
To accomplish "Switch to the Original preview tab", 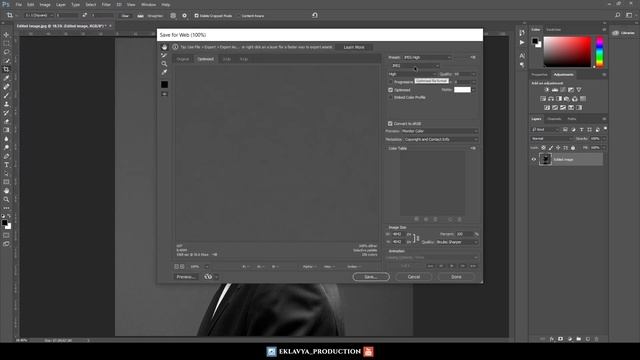I will pyautogui.click(x=182, y=59).
